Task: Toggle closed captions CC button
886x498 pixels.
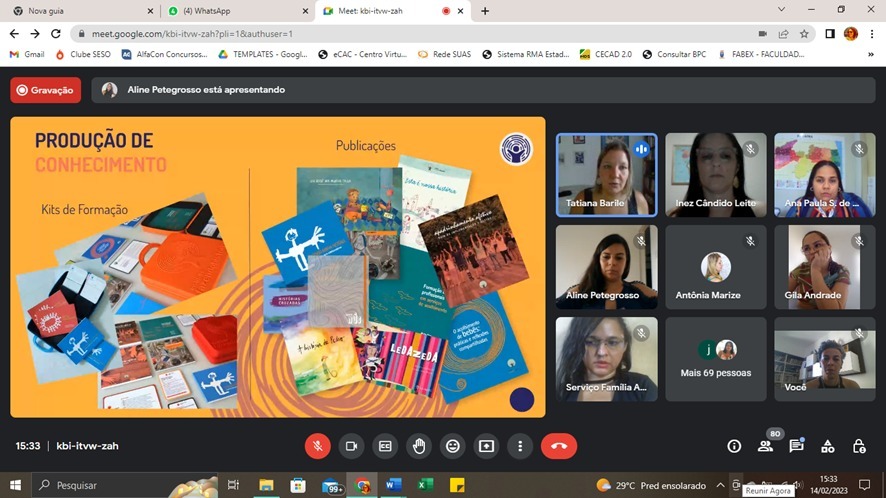Action: tap(385, 446)
